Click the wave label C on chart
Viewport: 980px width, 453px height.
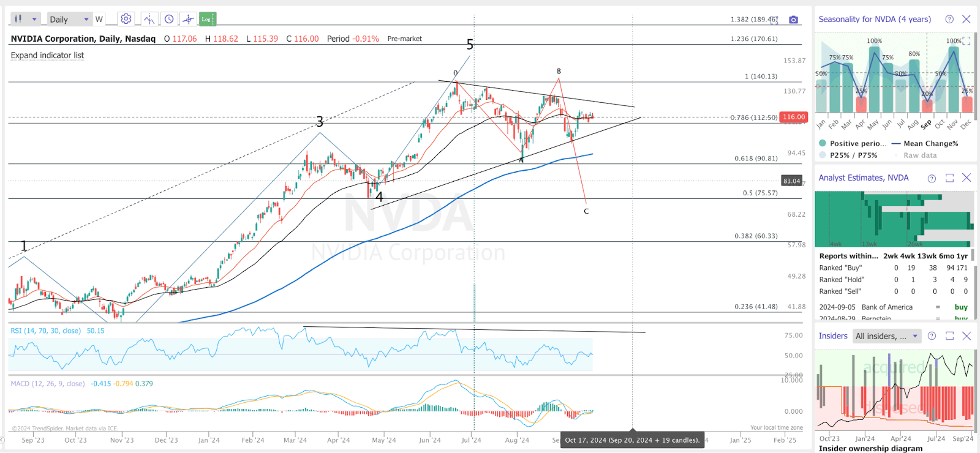(x=586, y=211)
